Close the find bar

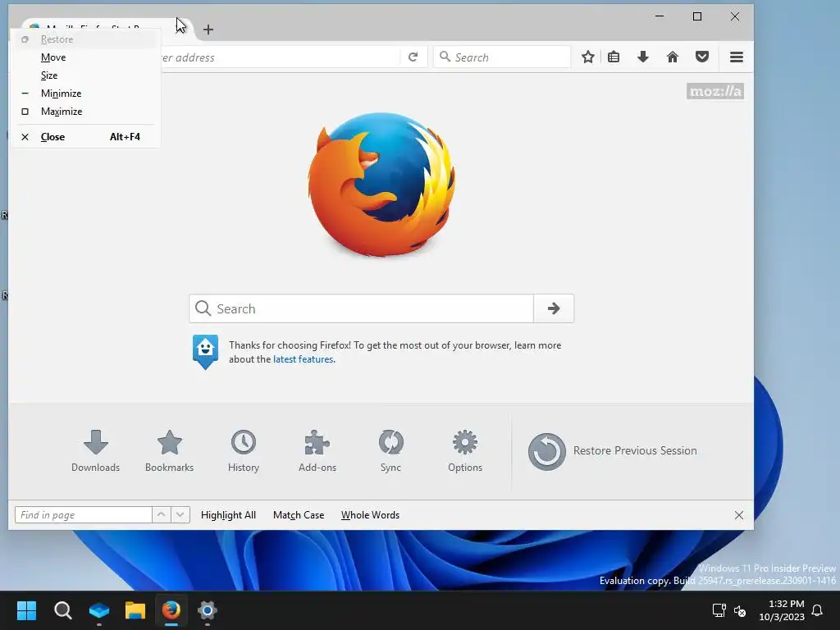tap(739, 515)
